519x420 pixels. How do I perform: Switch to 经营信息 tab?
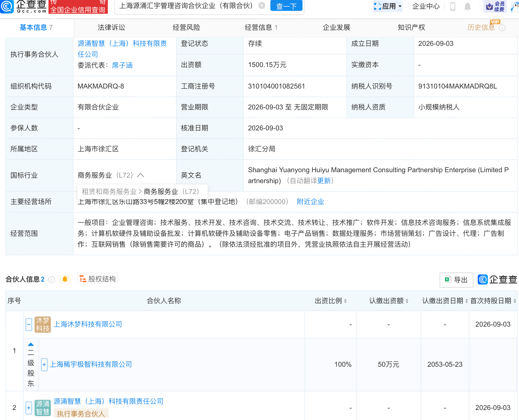click(261, 28)
